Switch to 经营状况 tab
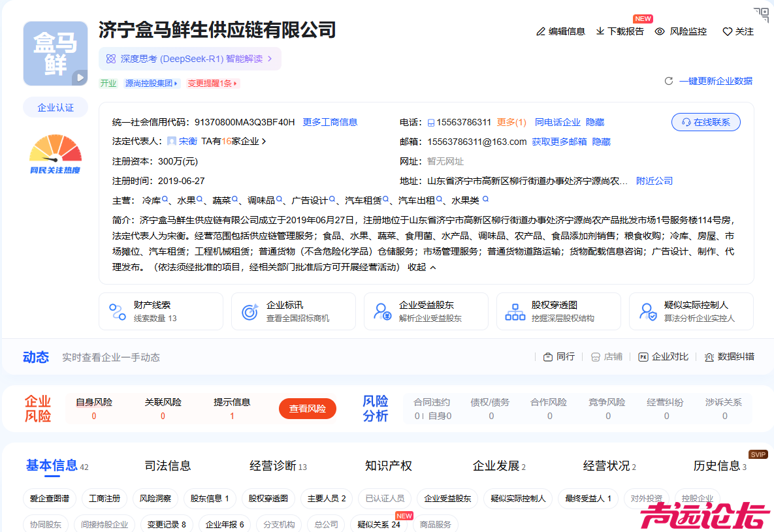Image resolution: width=774 pixels, height=532 pixels. click(606, 465)
